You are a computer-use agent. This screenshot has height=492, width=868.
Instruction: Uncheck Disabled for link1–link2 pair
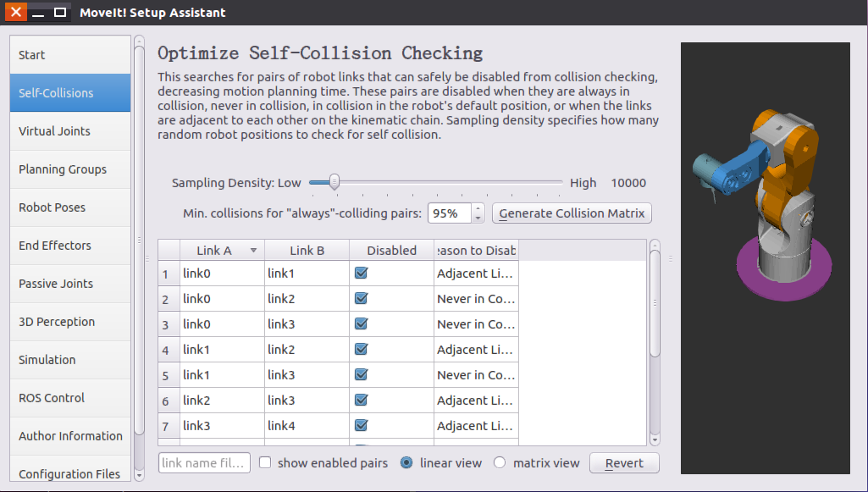click(362, 349)
